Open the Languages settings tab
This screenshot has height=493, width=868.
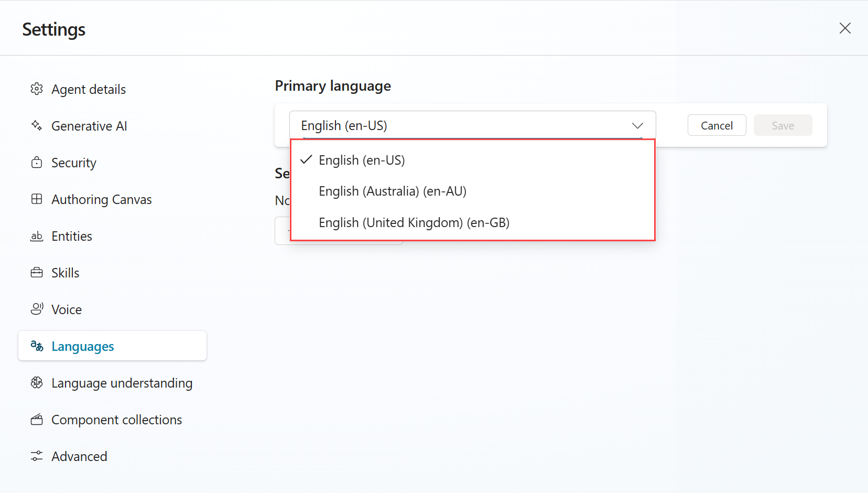(x=112, y=346)
